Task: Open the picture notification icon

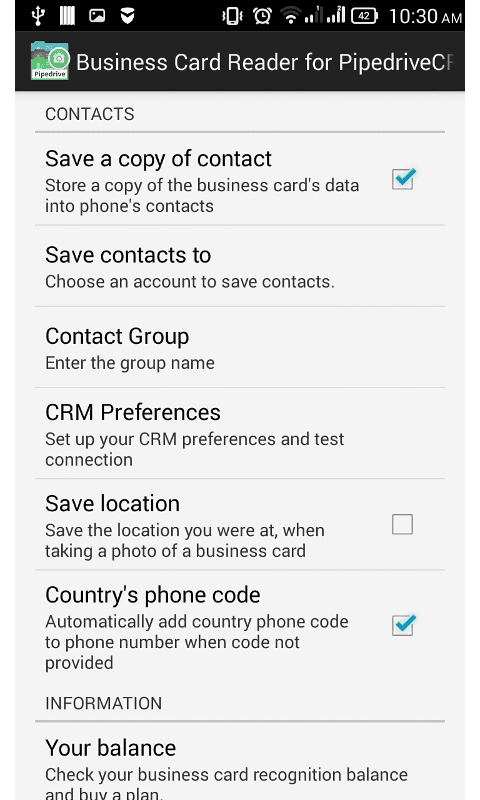Action: coord(97,16)
